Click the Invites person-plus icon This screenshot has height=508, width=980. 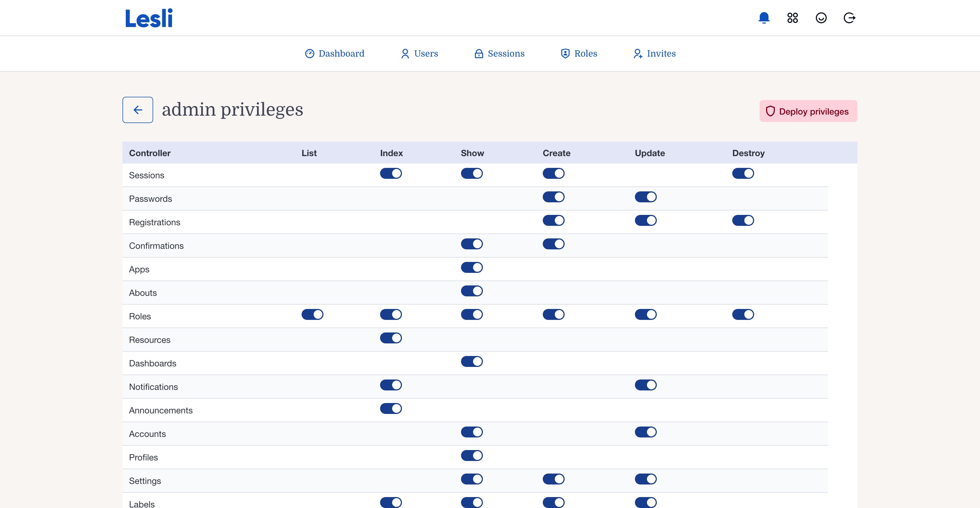[638, 54]
